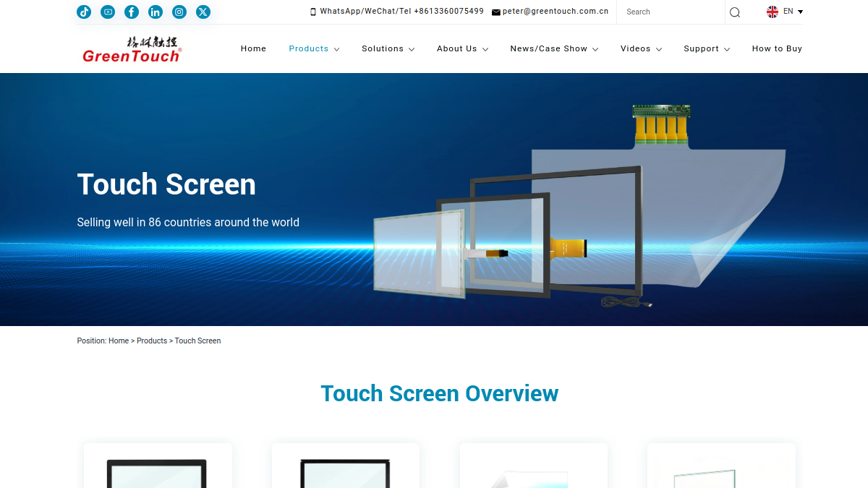Image resolution: width=868 pixels, height=488 pixels.
Task: Click the UK flag language icon
Action: [773, 12]
